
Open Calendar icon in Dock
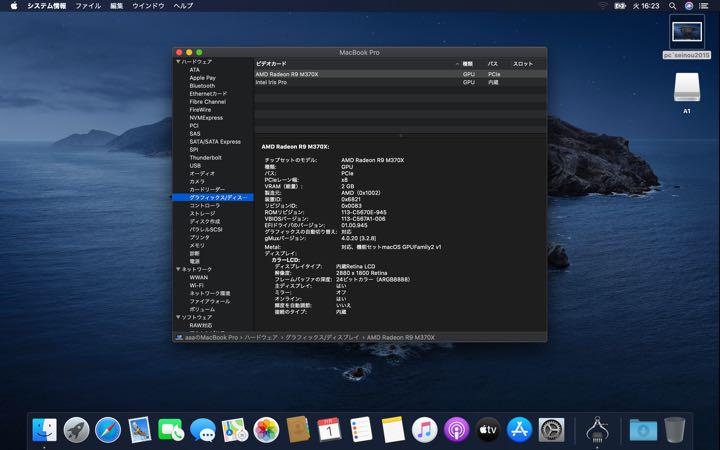pyautogui.click(x=329, y=430)
